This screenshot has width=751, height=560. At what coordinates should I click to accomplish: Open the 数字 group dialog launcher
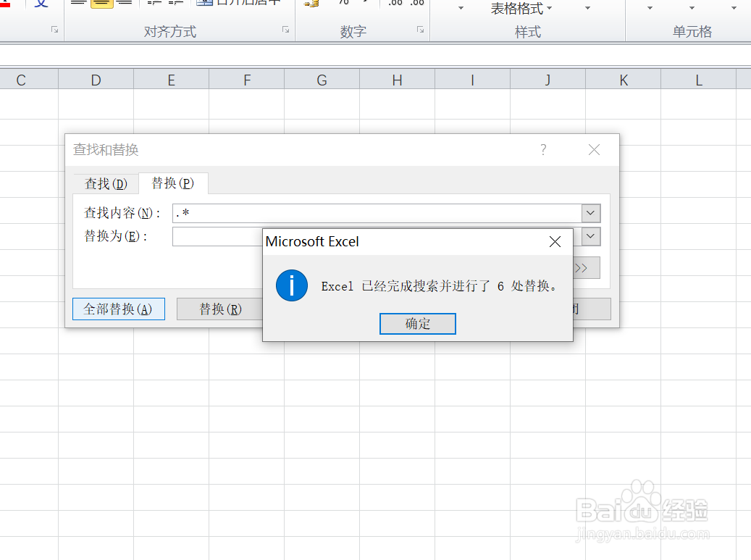tap(420, 30)
